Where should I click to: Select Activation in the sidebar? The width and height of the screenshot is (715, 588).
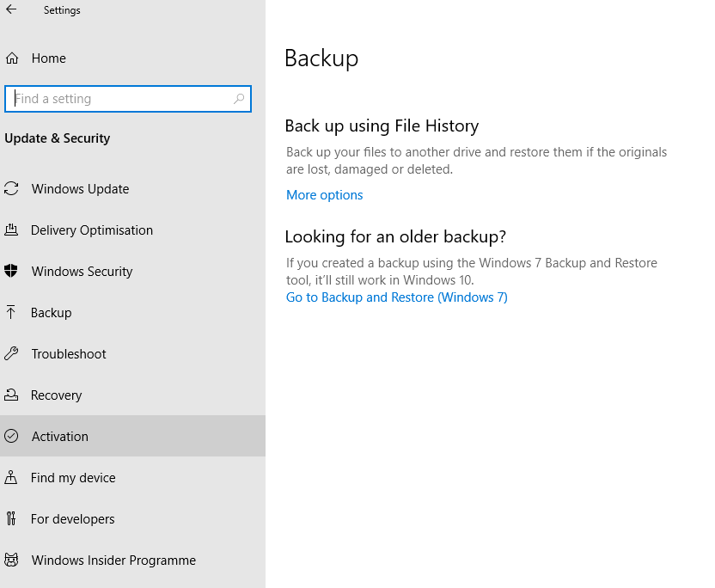click(132, 436)
